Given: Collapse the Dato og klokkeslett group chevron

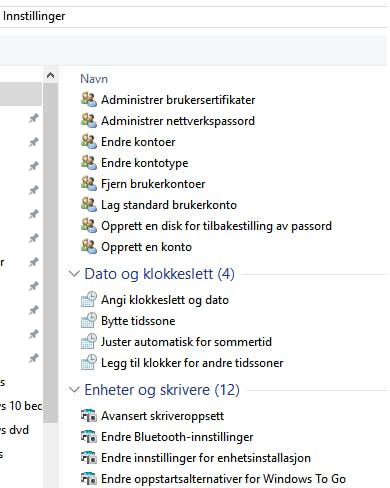Looking at the screenshot, I should tap(74, 274).
